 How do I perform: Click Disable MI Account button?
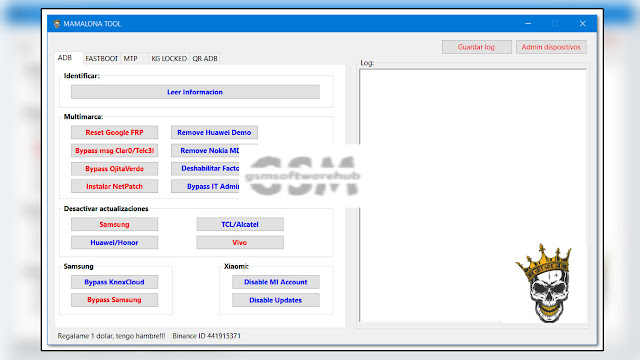click(x=276, y=282)
